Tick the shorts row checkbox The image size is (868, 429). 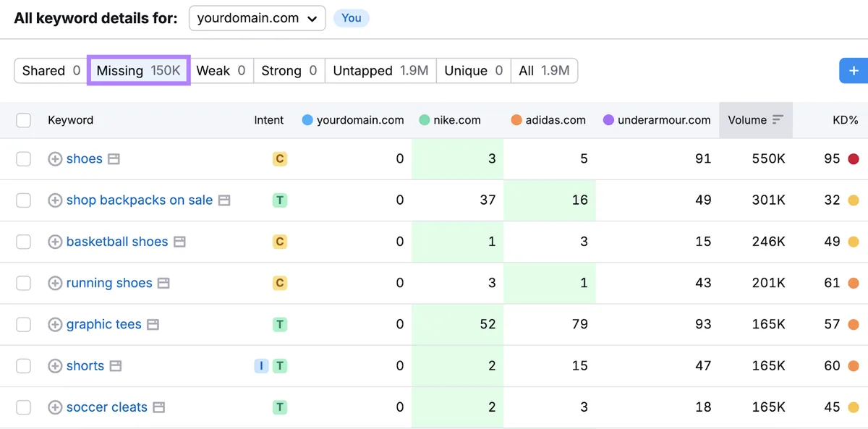(24, 366)
